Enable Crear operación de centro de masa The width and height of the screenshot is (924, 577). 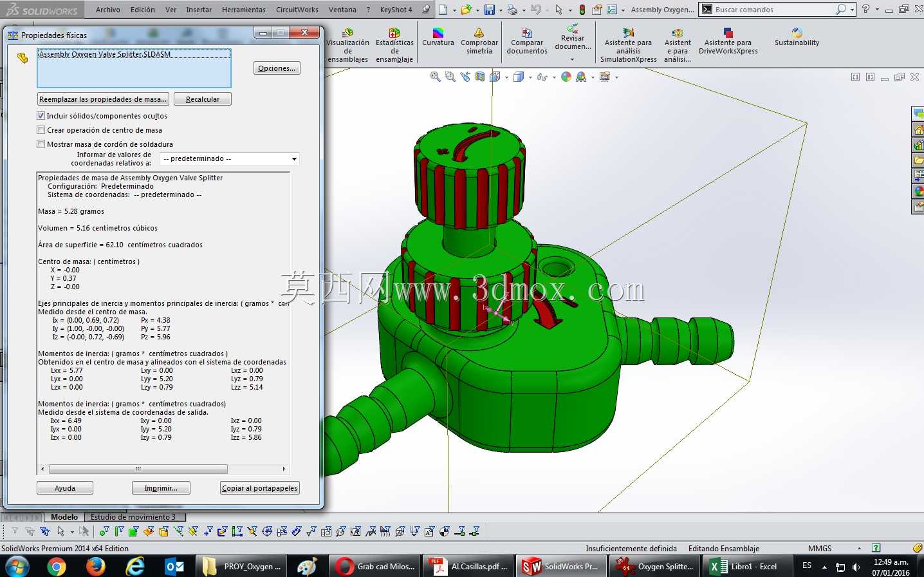[x=41, y=130]
